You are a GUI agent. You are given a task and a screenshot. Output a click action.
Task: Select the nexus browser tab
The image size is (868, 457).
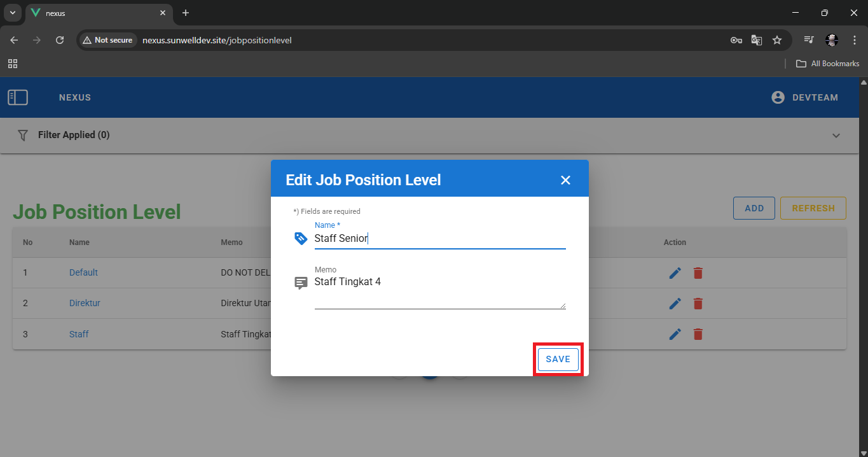coord(95,13)
